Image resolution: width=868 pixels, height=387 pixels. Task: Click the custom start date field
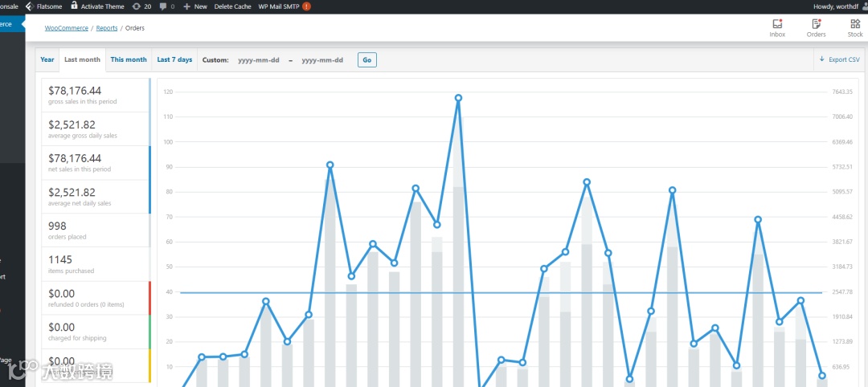point(259,59)
